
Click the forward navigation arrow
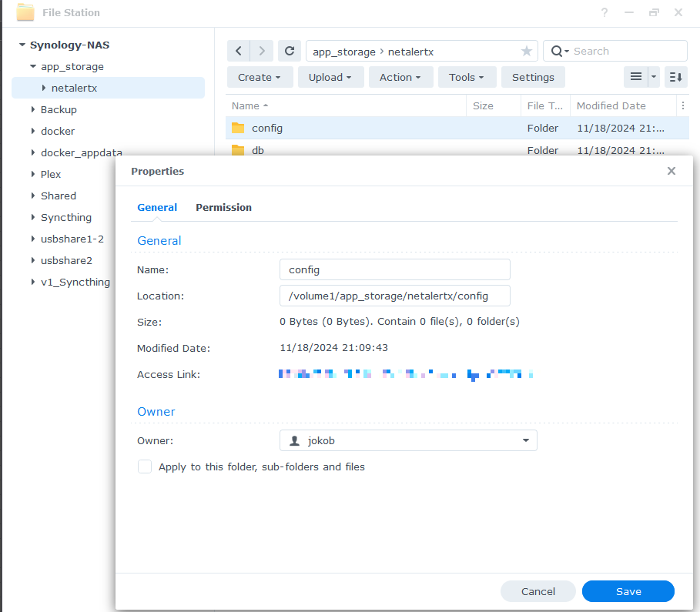262,51
